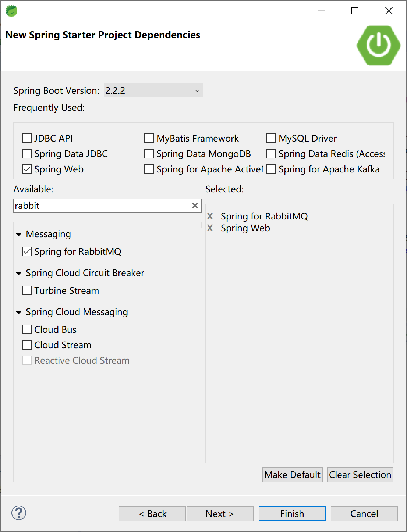Click Make Default button
Screen dimensions: 407x532
(292, 475)
